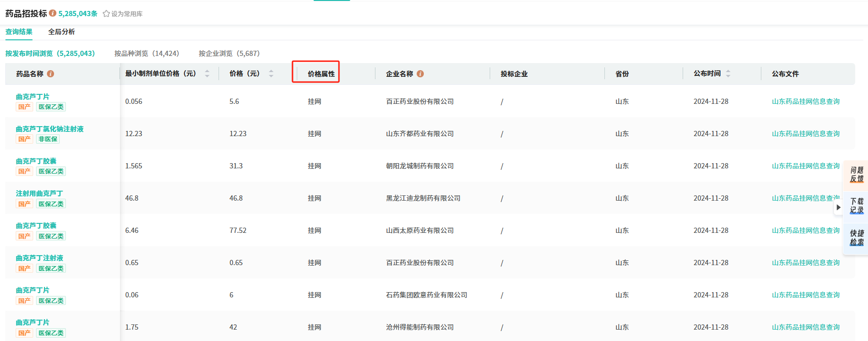Image resolution: width=868 pixels, height=341 pixels.
Task: Open 注射用曲克芦丁 drug link
Action: 39,194
